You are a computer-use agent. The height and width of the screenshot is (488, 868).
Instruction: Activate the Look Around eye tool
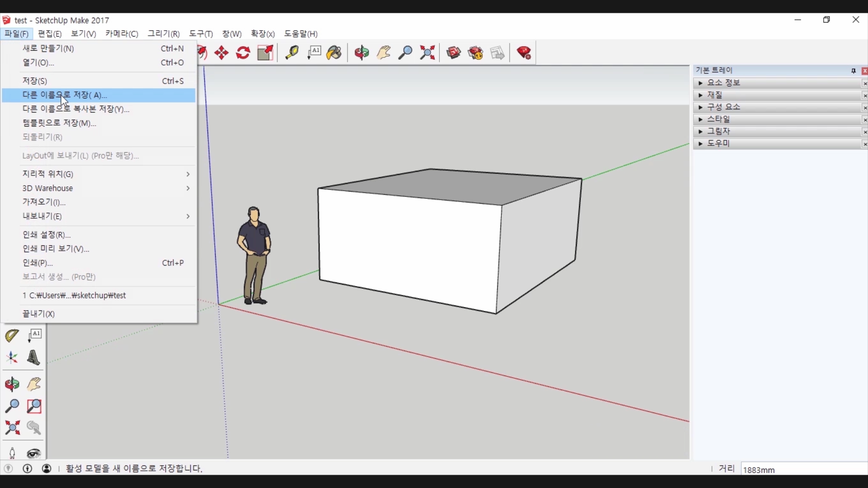(34, 453)
